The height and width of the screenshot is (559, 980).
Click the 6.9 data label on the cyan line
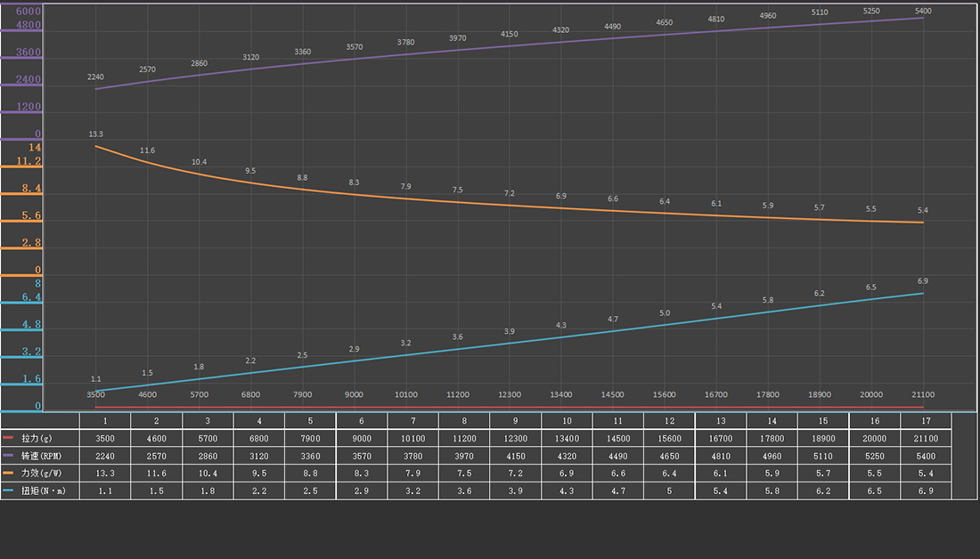923,281
